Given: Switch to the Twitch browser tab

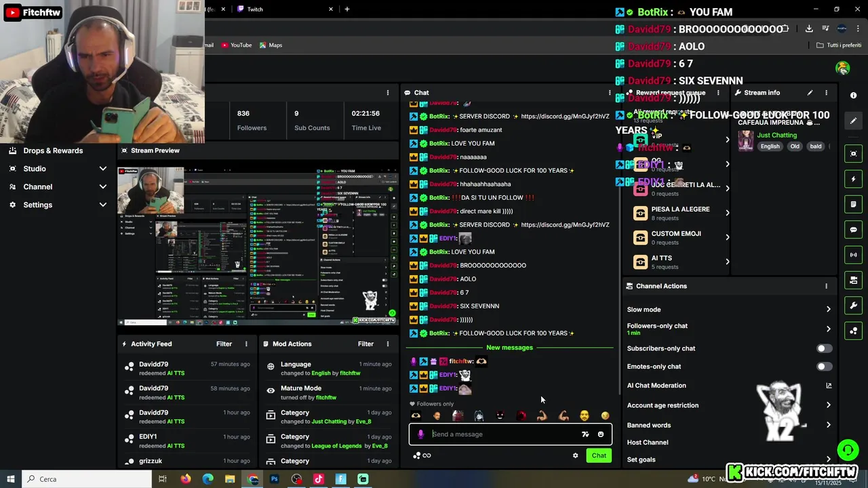Looking at the screenshot, I should pos(284,9).
